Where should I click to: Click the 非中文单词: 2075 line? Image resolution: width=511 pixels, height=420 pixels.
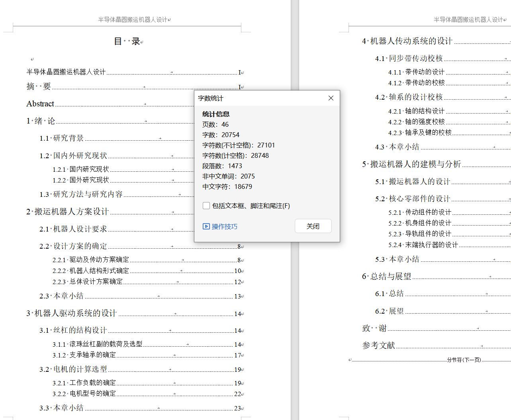click(229, 176)
